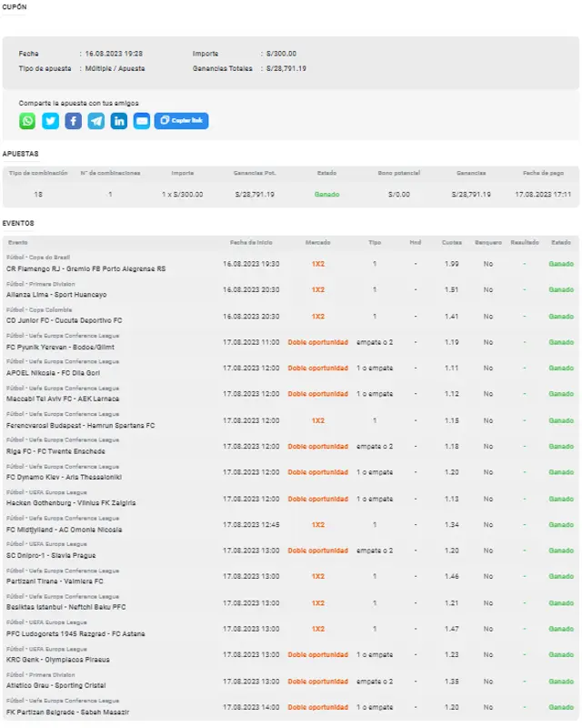The width and height of the screenshot is (582, 728).
Task: Share the bet by email icon
Action: pos(142,121)
